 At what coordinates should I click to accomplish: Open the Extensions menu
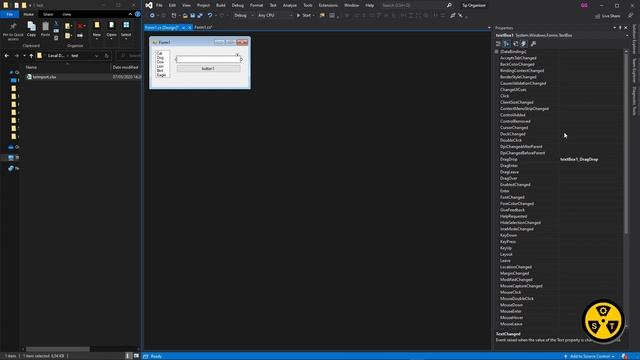tap(328, 5)
